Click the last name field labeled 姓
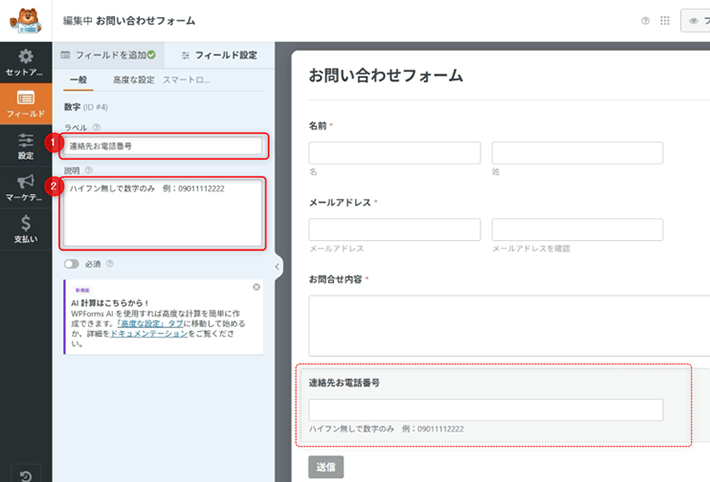 (x=577, y=153)
